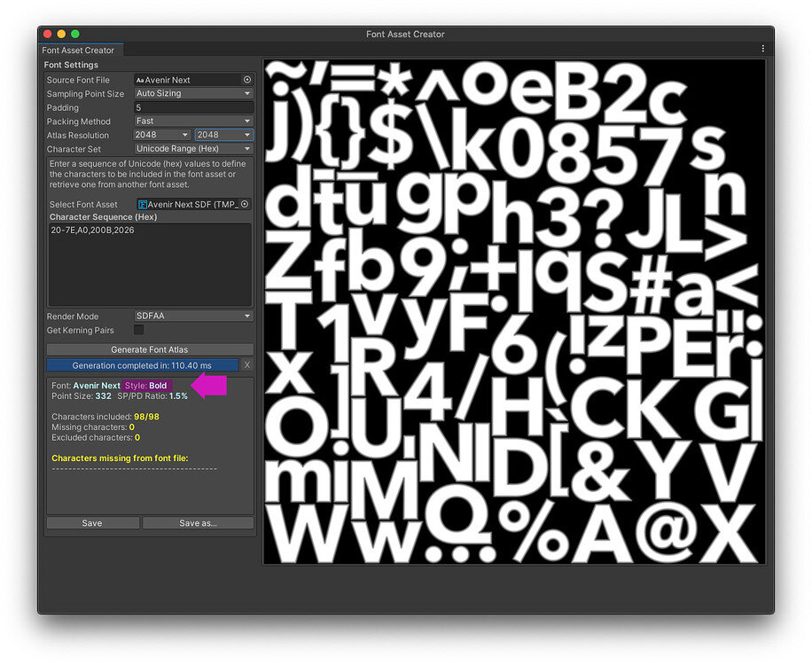Screen dimensions: 812x665
Task: Open the Atlas Resolution width dropdown
Action: [162, 135]
